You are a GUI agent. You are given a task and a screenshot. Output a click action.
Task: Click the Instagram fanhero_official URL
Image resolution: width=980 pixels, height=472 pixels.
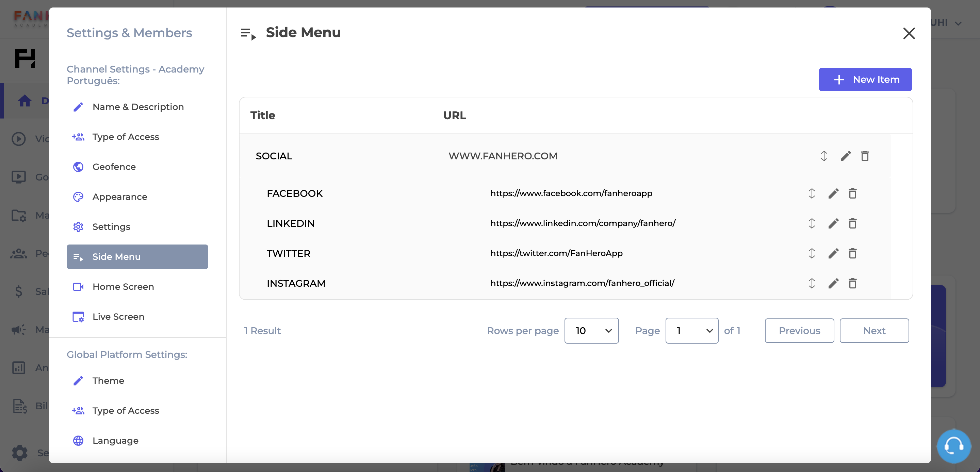point(582,283)
